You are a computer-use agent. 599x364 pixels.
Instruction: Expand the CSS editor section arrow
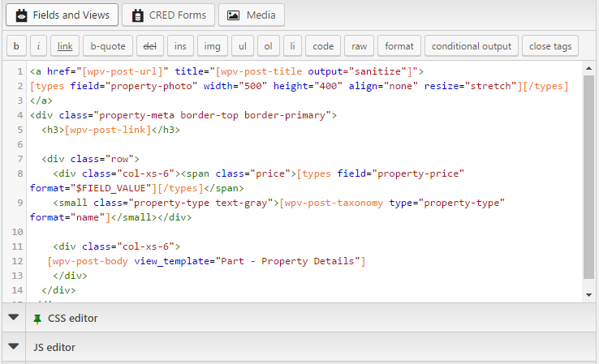point(13,317)
